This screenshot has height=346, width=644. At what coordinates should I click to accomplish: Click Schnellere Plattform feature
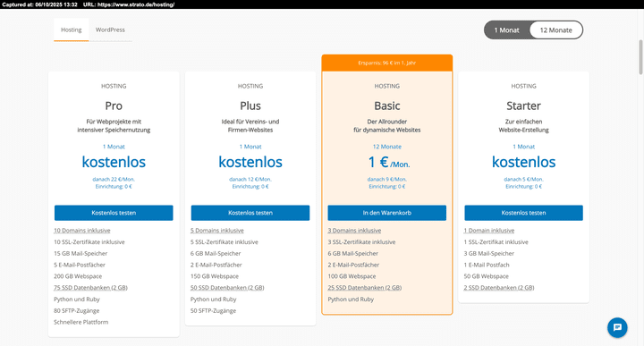coord(81,322)
